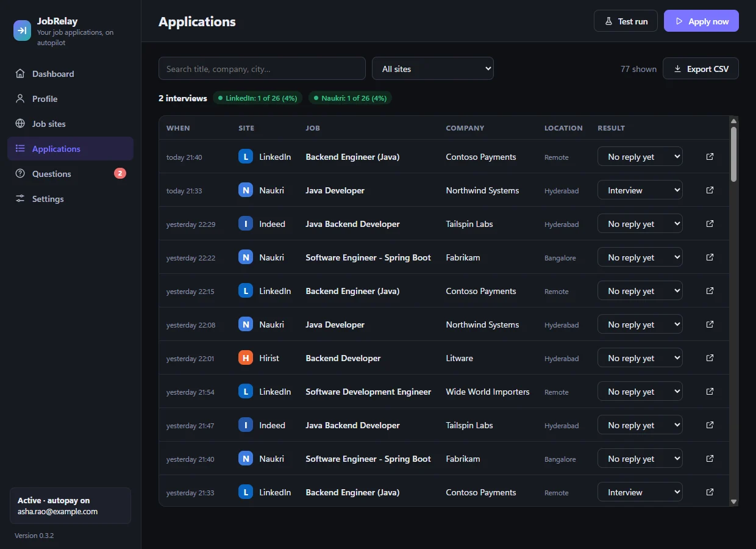Open result dropdown for yesterday 22:15 Contoso
756x549 pixels.
click(640, 291)
